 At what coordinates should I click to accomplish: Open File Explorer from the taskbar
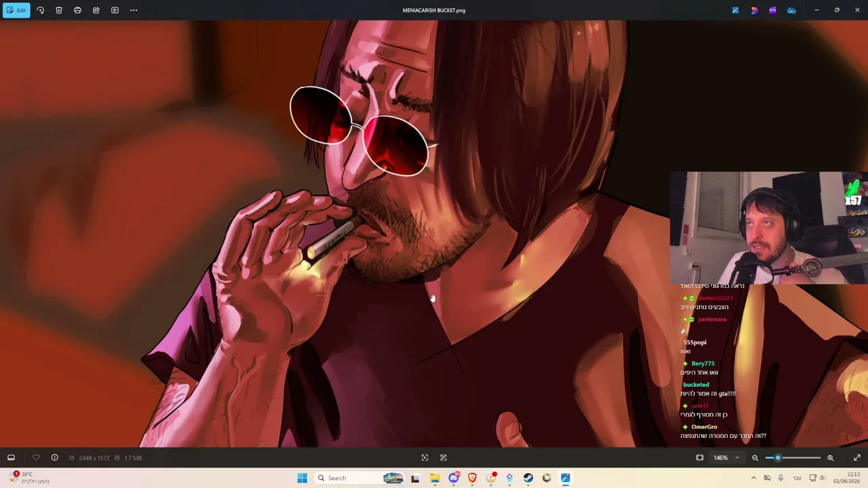coord(435,478)
